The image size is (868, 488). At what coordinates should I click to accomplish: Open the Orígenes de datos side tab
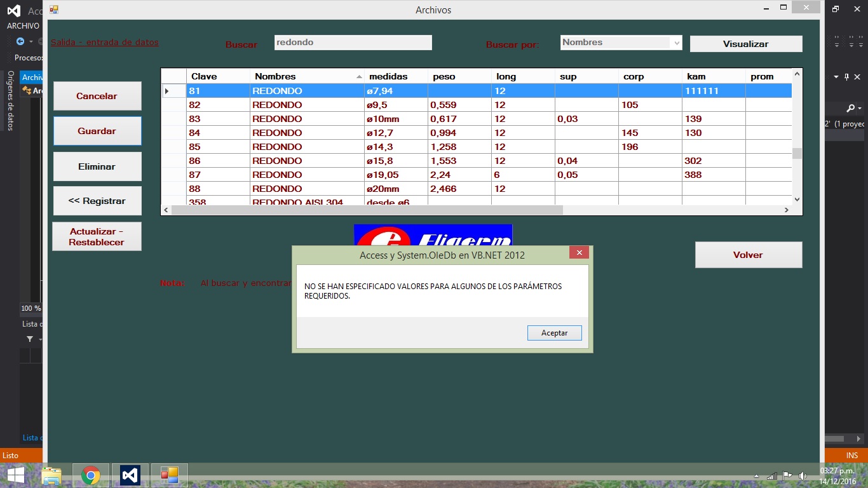point(10,100)
